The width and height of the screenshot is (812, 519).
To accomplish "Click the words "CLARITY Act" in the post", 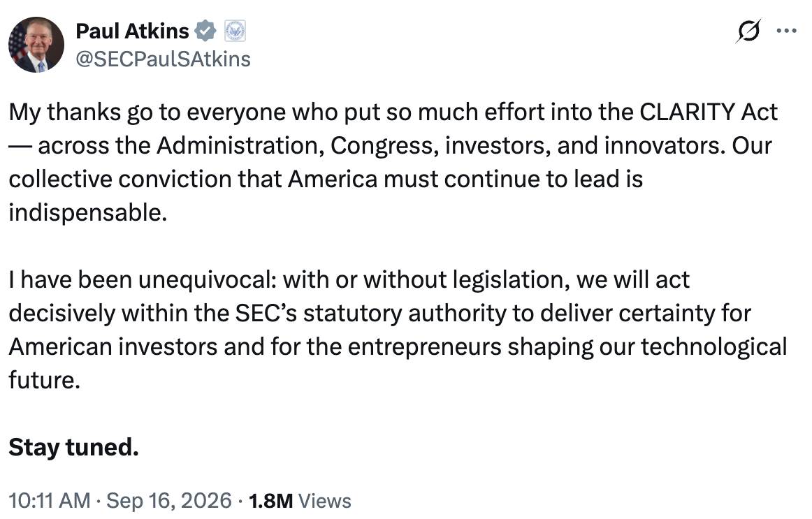I will pos(709,112).
